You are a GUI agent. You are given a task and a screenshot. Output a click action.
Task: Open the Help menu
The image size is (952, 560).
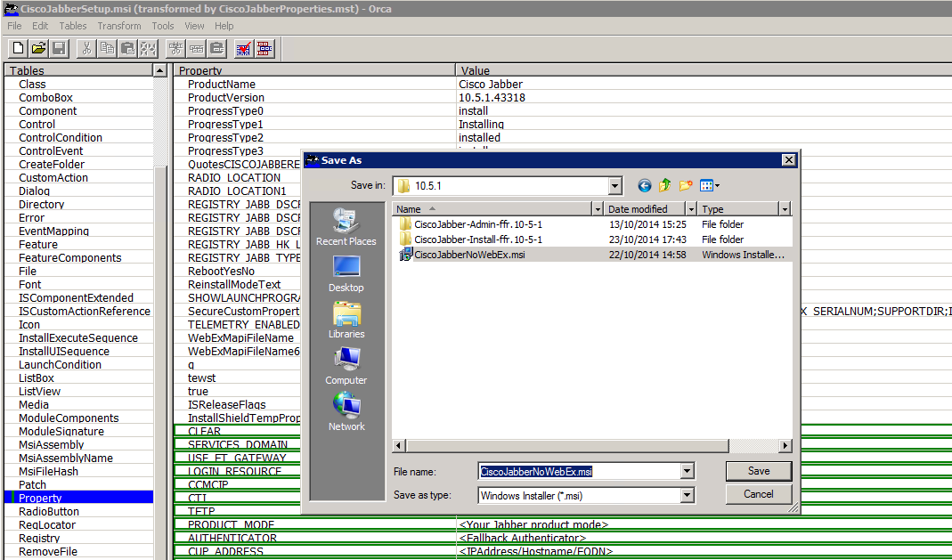click(x=224, y=26)
